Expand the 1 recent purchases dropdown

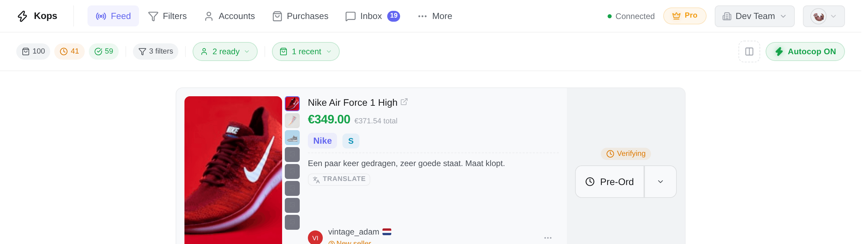(x=305, y=52)
